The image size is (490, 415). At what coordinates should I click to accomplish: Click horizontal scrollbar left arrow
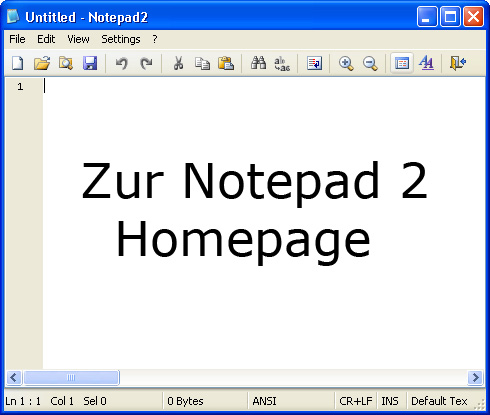14,378
